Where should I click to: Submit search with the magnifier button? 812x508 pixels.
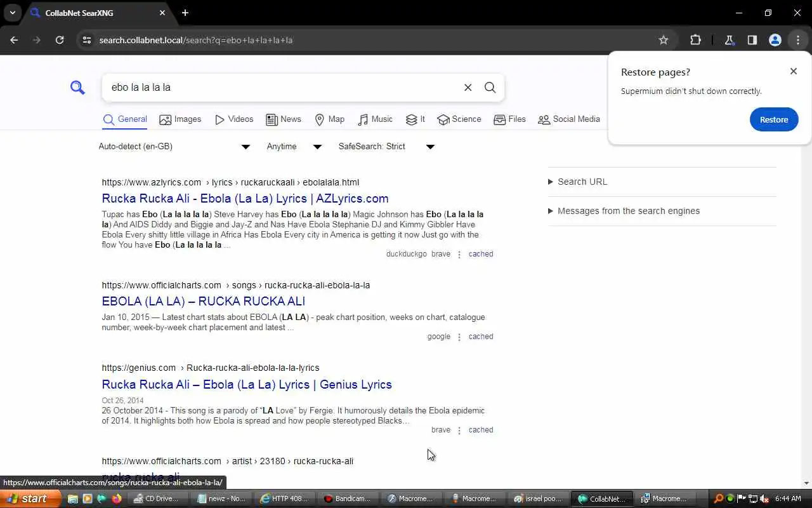pyautogui.click(x=490, y=88)
